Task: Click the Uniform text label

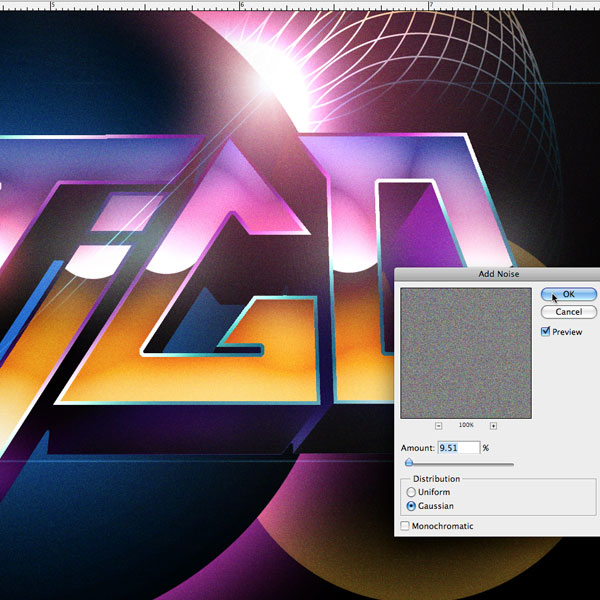Action: [436, 492]
